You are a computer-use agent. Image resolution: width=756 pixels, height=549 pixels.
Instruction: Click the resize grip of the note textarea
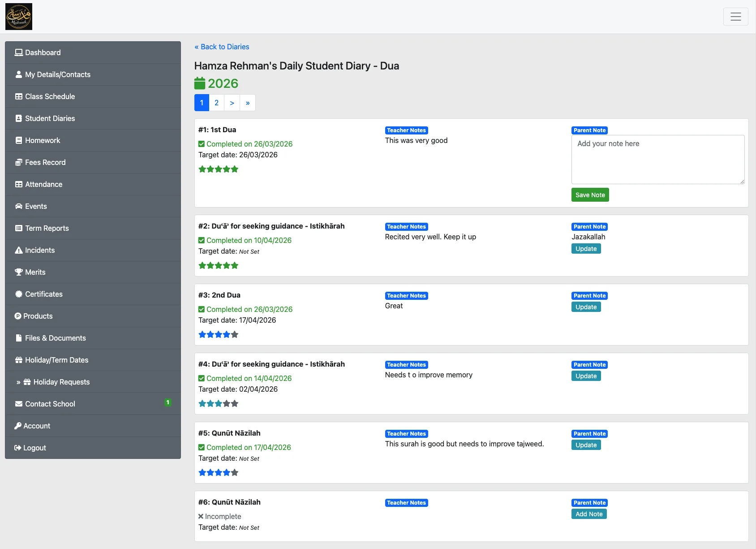pyautogui.click(x=742, y=181)
